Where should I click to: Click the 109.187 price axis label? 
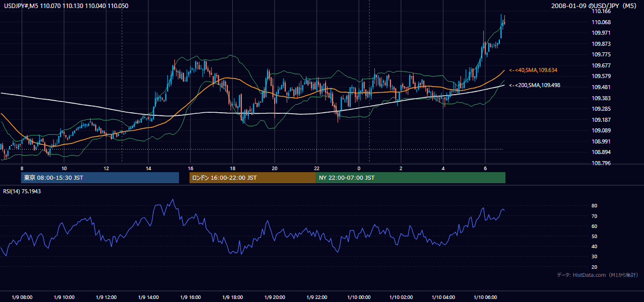tap(601, 120)
